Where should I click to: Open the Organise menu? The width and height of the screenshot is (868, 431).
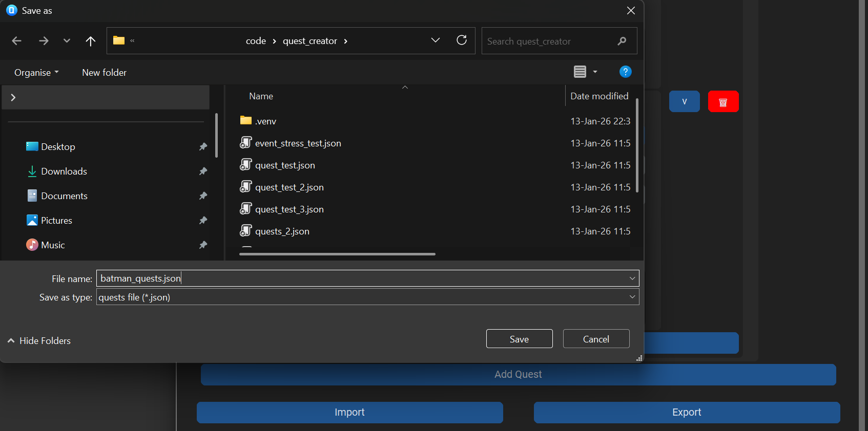click(x=36, y=73)
